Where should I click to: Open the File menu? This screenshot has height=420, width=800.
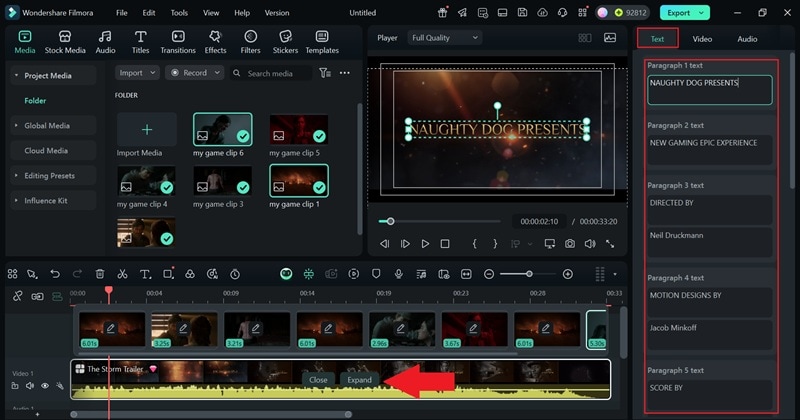click(x=121, y=13)
